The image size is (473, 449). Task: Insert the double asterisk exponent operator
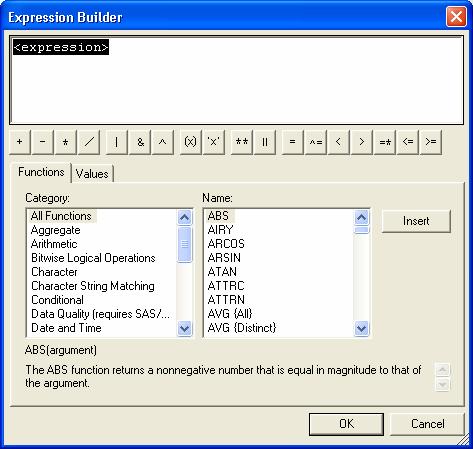(242, 142)
